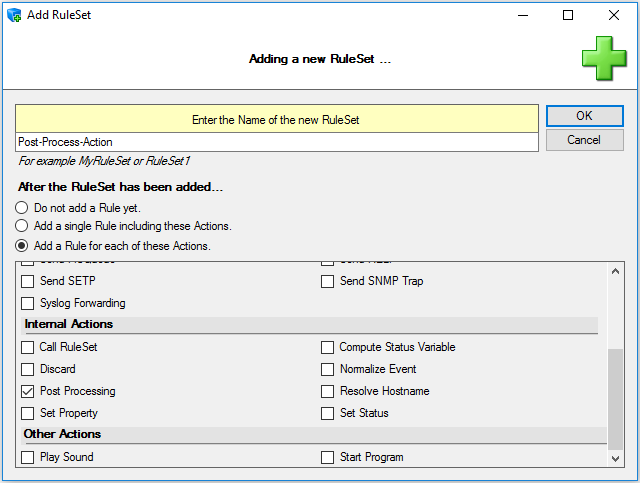Select 'Add a single Rule' radio option
The width and height of the screenshot is (640, 483).
21,226
